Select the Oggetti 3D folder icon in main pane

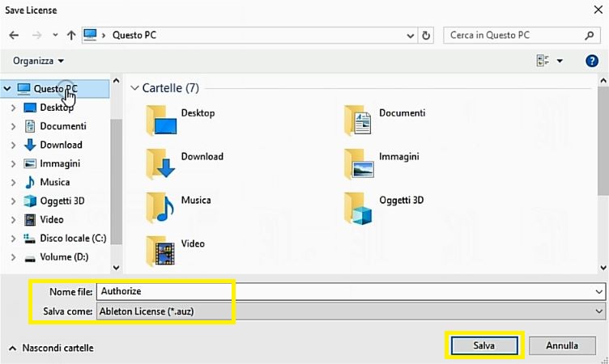pos(358,209)
